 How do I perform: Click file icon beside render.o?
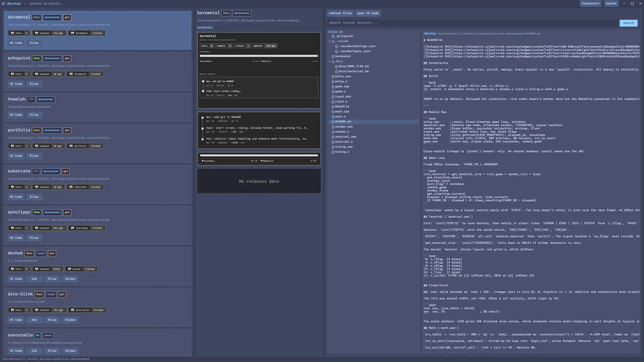(x=333, y=132)
